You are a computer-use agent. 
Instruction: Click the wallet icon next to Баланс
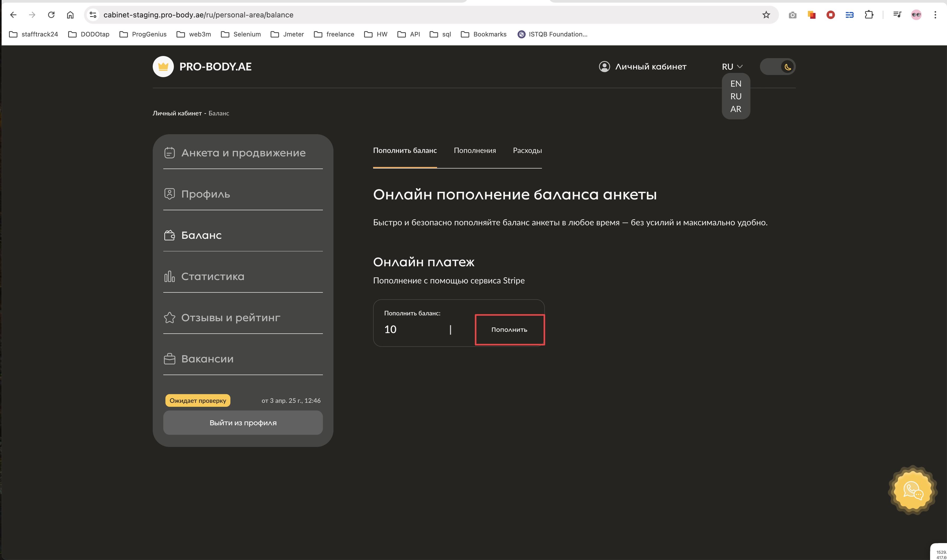pyautogui.click(x=169, y=235)
